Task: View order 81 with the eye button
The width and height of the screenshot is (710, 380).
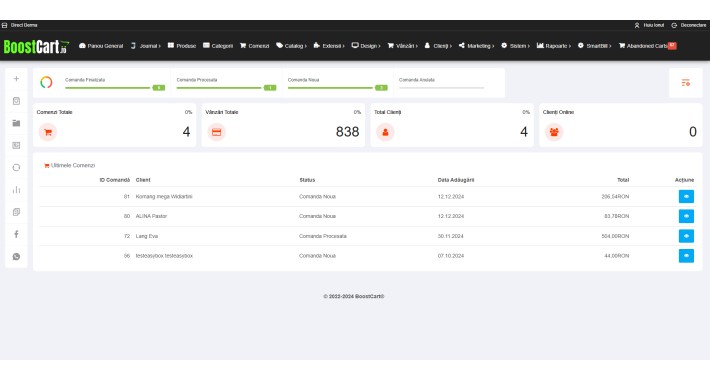Action: tap(686, 197)
